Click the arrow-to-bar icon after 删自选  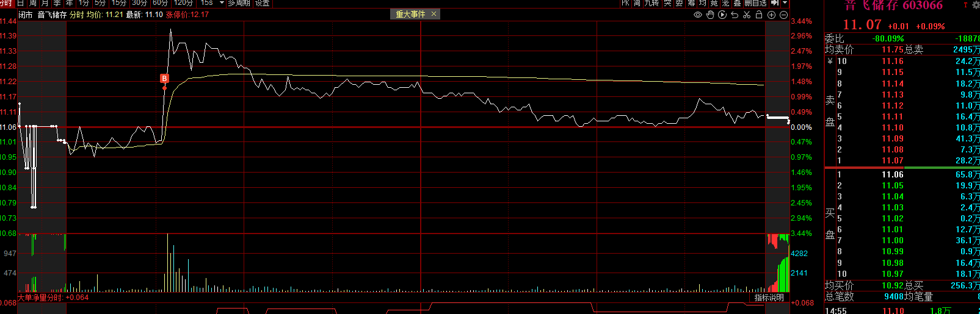775,3
